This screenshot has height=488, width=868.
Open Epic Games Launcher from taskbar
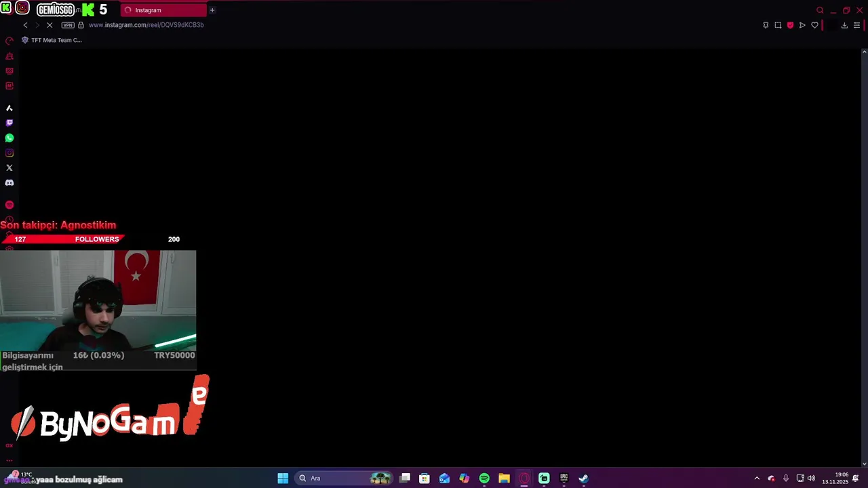tap(564, 479)
